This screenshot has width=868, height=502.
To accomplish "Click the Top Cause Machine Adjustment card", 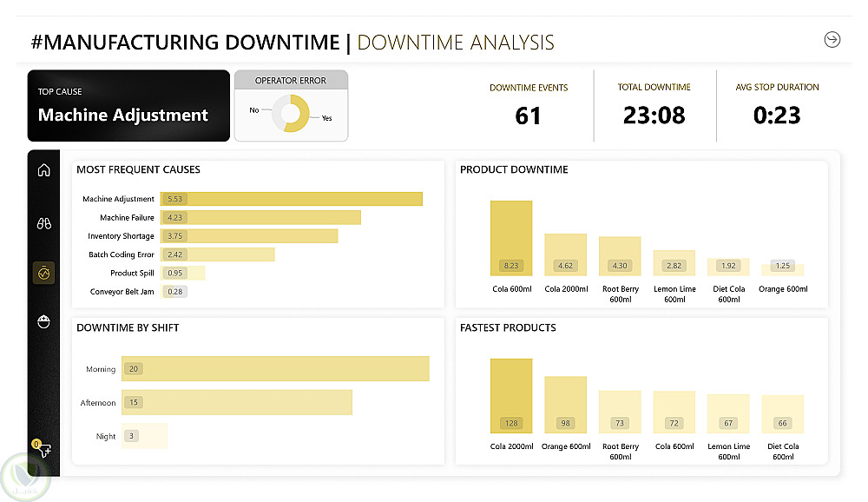I will (x=128, y=106).
